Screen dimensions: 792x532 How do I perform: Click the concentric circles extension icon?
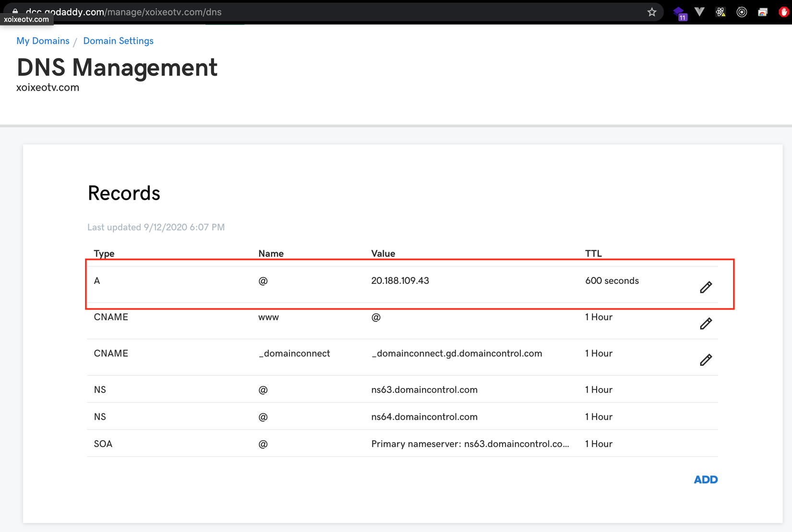(742, 12)
